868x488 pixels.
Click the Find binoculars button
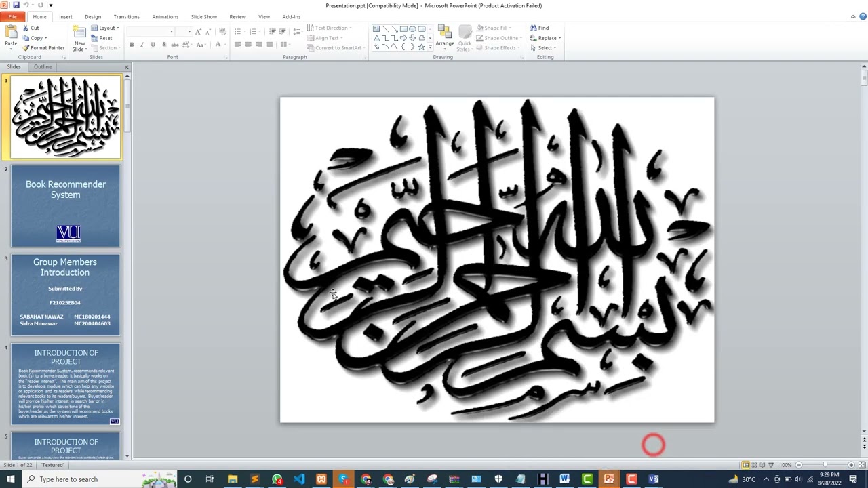(540, 28)
